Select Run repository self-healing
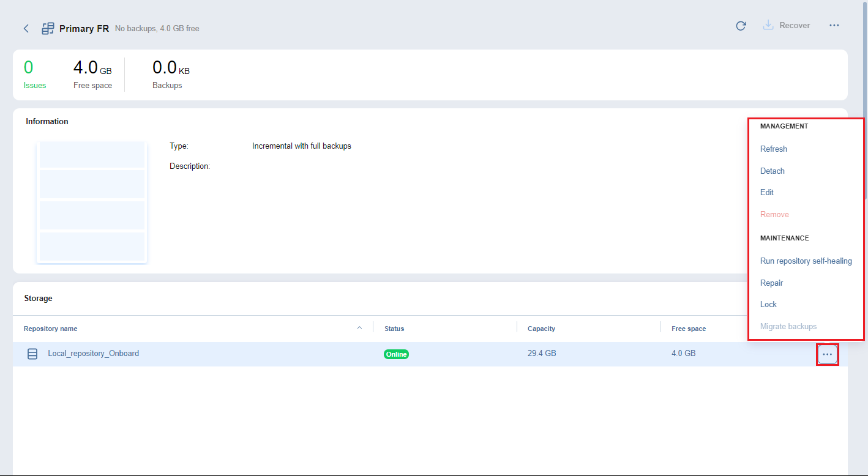Image resolution: width=868 pixels, height=476 pixels. (x=806, y=261)
